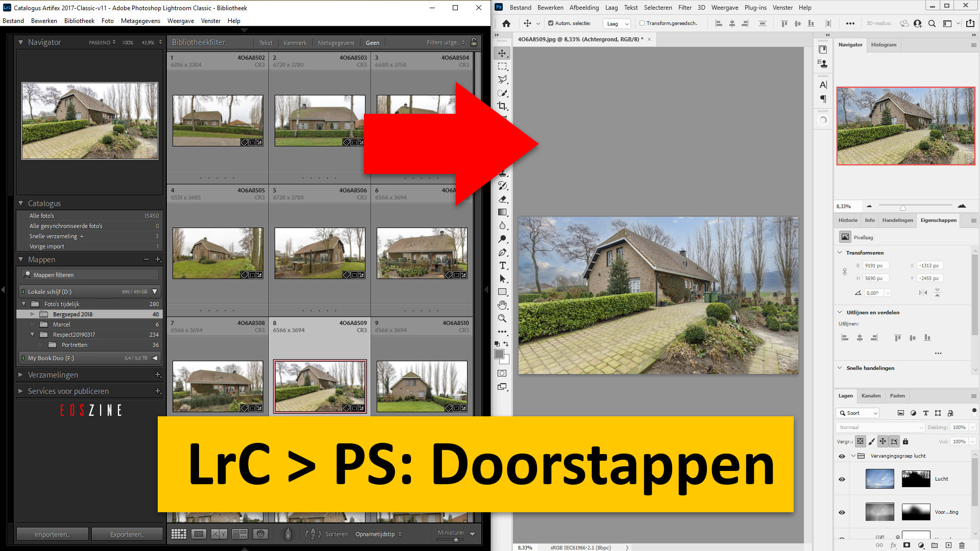The width and height of the screenshot is (980, 551).
Task: Click the Importeren button
Action: 52,534
